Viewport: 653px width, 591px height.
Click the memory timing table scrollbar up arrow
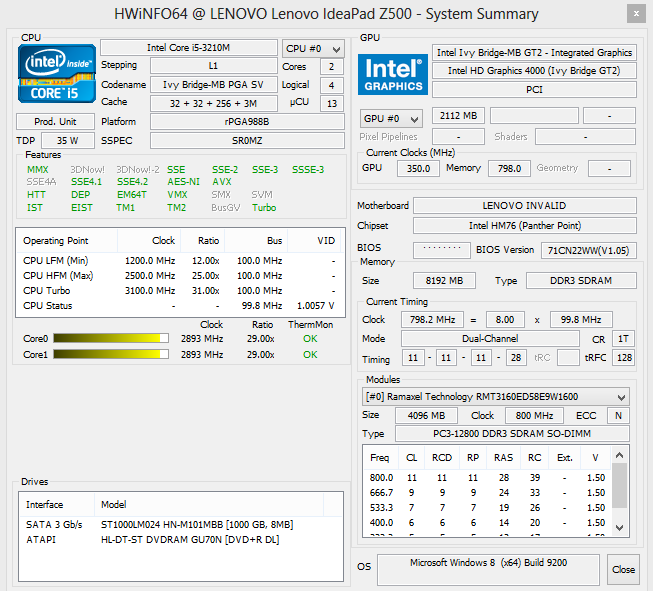click(x=621, y=455)
